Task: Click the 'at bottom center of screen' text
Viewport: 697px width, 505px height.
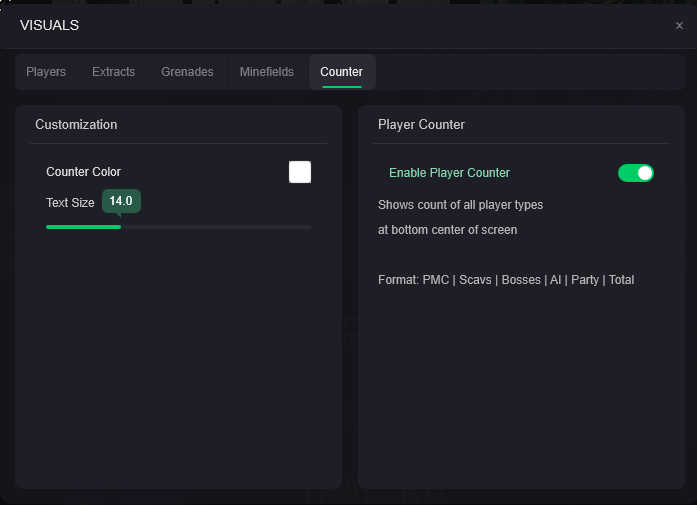Action: pos(447,230)
